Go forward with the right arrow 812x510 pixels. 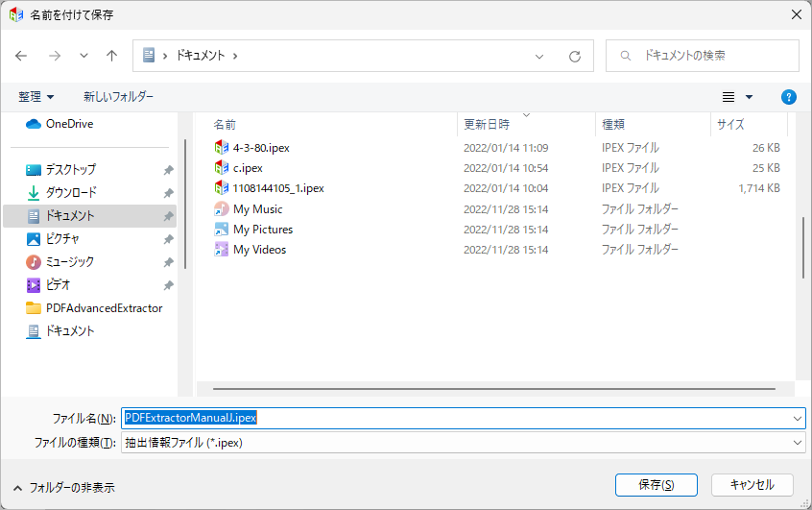click(x=55, y=56)
